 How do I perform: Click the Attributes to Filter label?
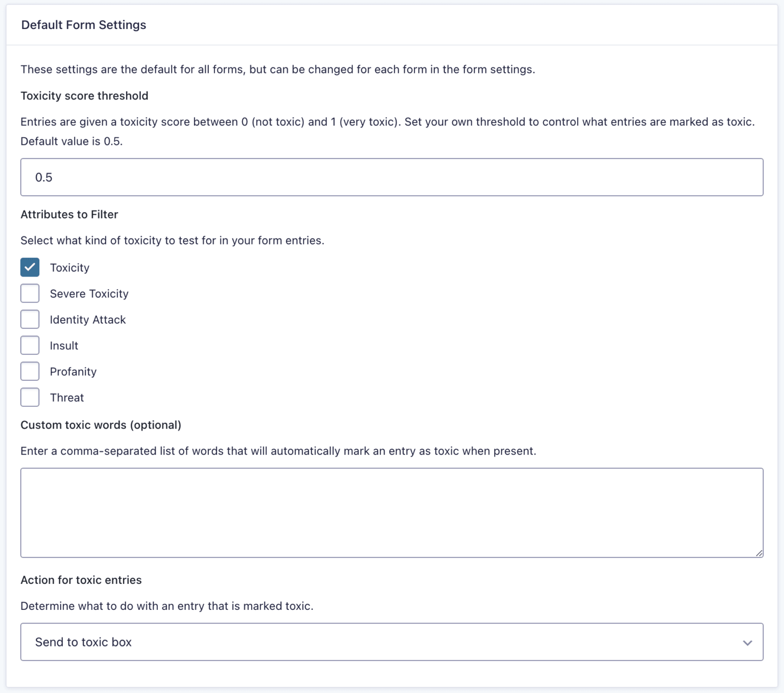pos(69,214)
